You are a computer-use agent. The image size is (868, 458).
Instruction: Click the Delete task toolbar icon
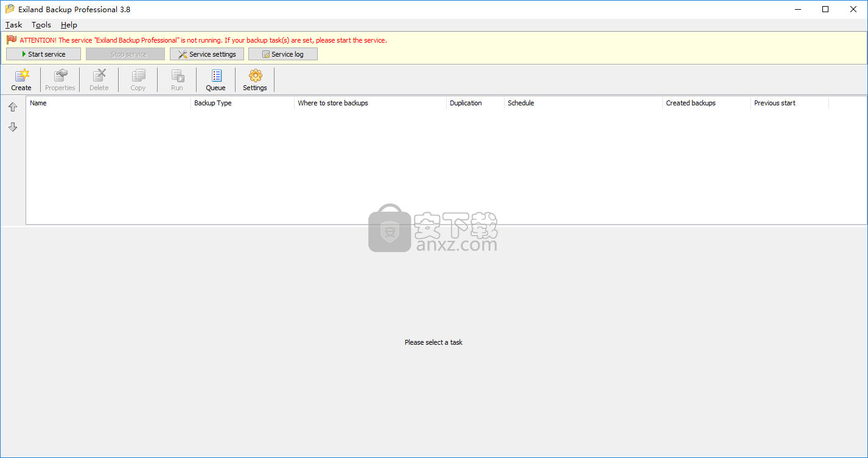point(99,80)
